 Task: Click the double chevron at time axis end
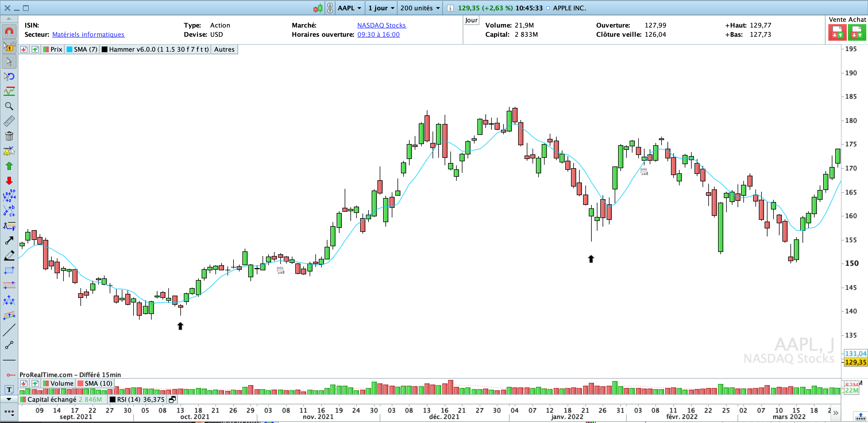836,413
